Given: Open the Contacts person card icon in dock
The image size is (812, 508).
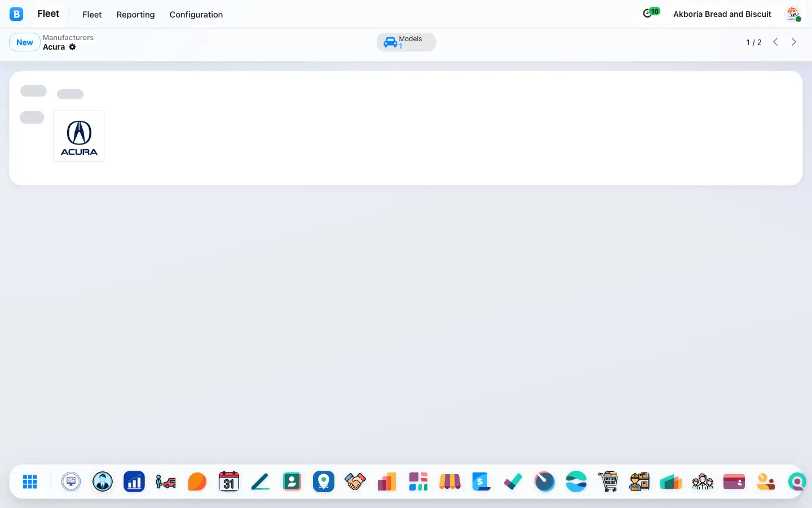Looking at the screenshot, I should click(x=292, y=481).
